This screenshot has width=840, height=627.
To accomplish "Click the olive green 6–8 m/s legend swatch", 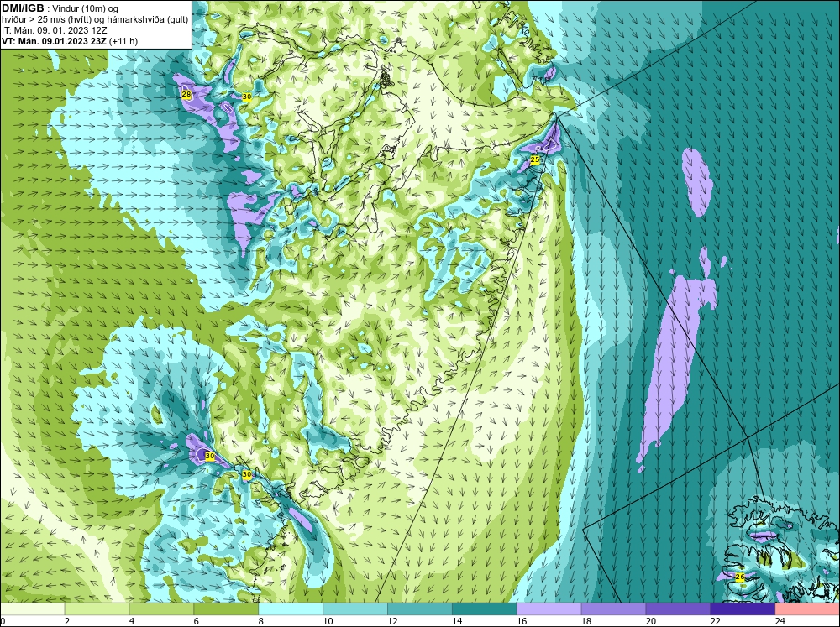I will point(226,609).
